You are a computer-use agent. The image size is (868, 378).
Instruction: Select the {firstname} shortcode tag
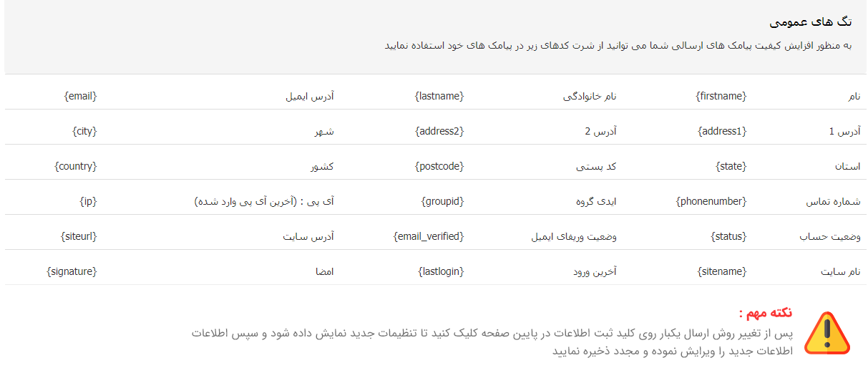point(721,96)
